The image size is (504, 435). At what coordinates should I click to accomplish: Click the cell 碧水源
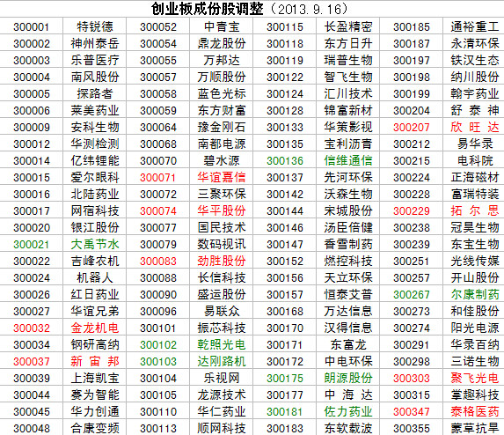[x=222, y=160]
